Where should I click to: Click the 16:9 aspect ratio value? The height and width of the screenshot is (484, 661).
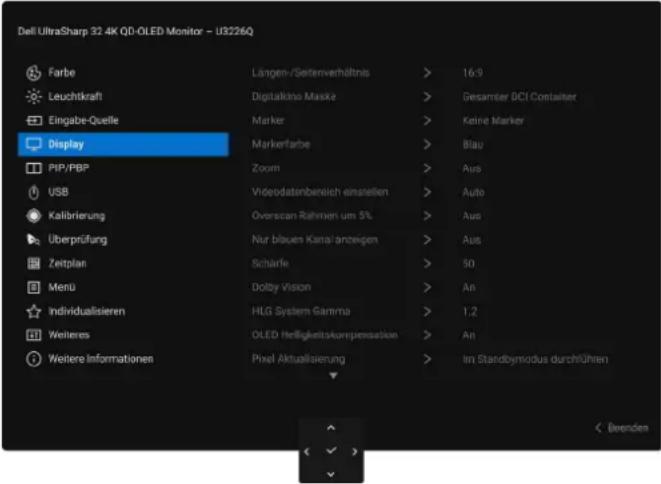(x=473, y=73)
